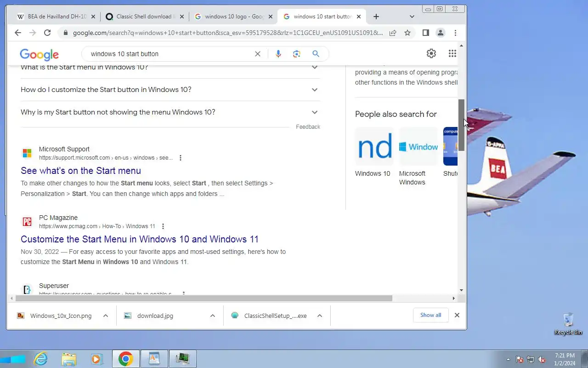Image resolution: width=588 pixels, height=368 pixels.
Task: Open more options for PC Magazine result
Action: 163,226
